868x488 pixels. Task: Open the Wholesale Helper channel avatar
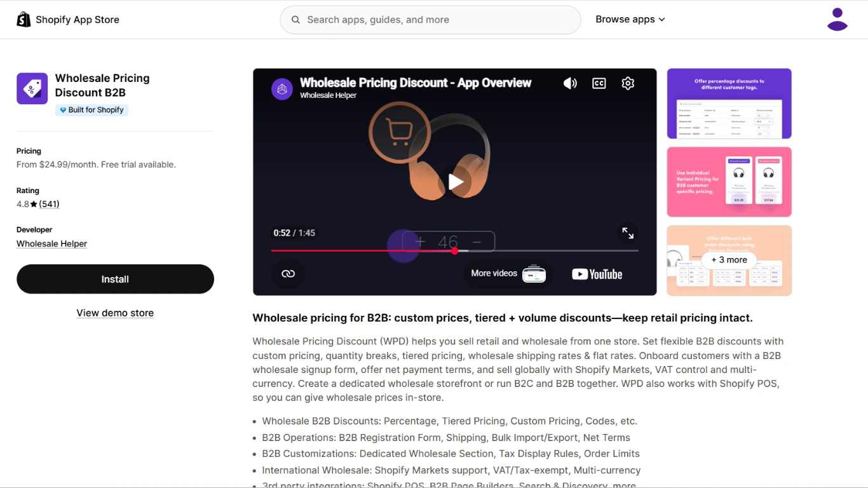(282, 89)
